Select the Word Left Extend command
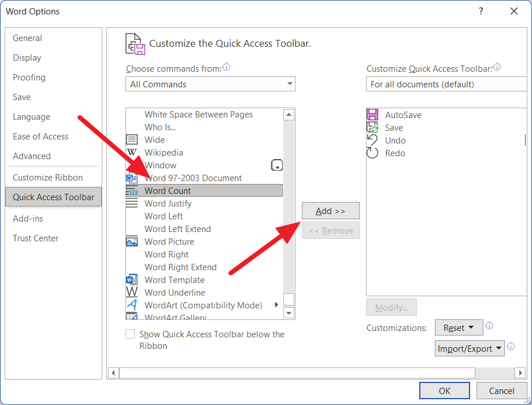This screenshot has height=405, width=532. point(204,229)
